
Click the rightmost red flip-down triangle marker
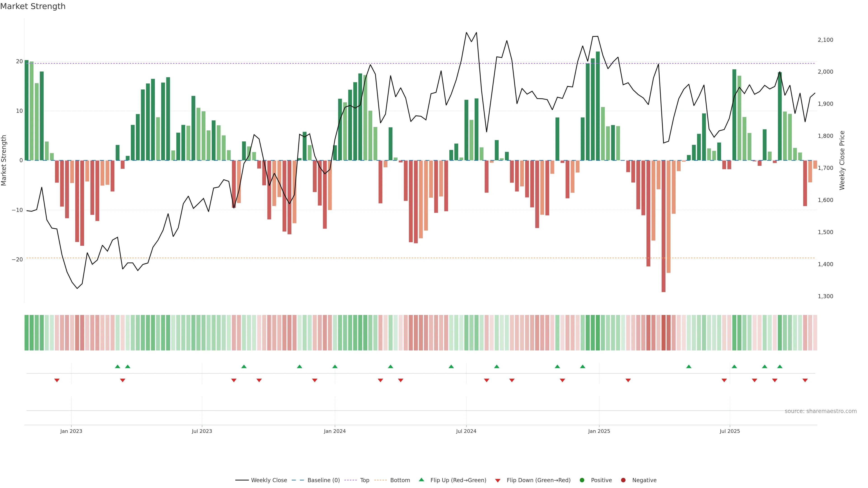point(805,380)
